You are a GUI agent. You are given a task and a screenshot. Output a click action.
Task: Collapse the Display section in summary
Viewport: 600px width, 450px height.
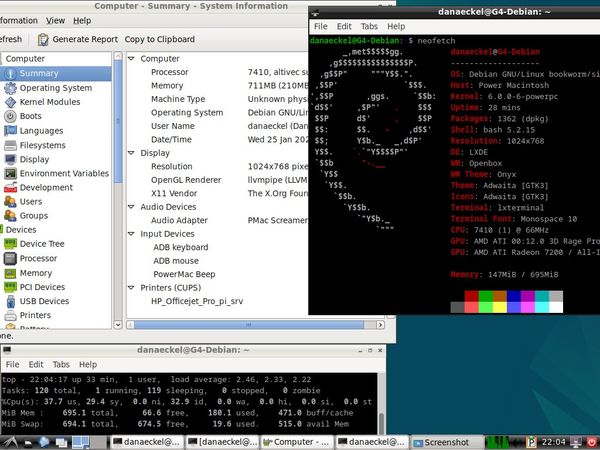[x=132, y=153]
